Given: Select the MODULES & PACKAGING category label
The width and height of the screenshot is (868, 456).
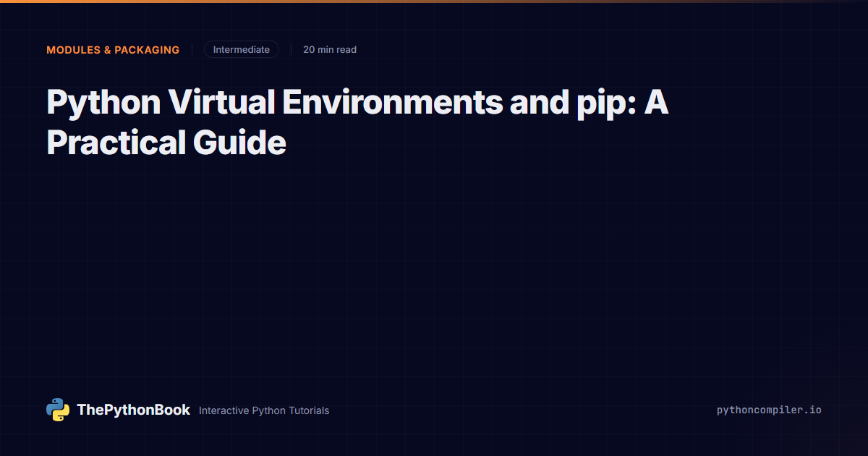Looking at the screenshot, I should click(x=113, y=50).
